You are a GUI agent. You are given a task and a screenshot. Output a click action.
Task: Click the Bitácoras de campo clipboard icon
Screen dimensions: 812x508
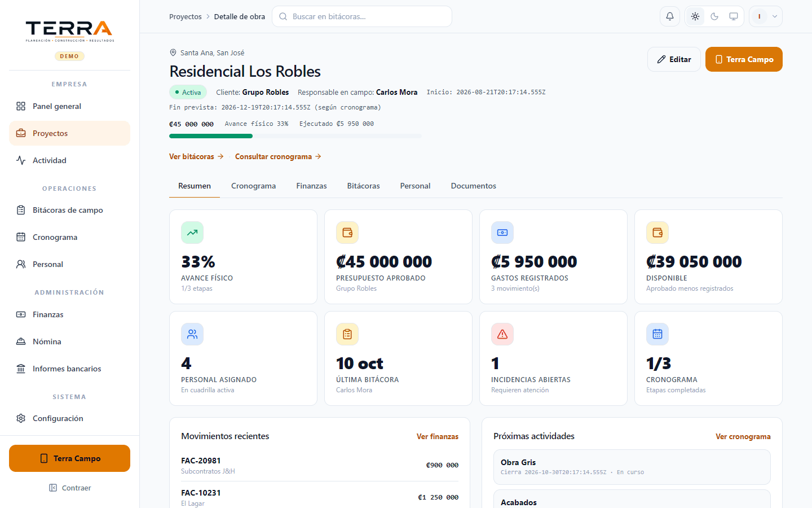(x=21, y=210)
